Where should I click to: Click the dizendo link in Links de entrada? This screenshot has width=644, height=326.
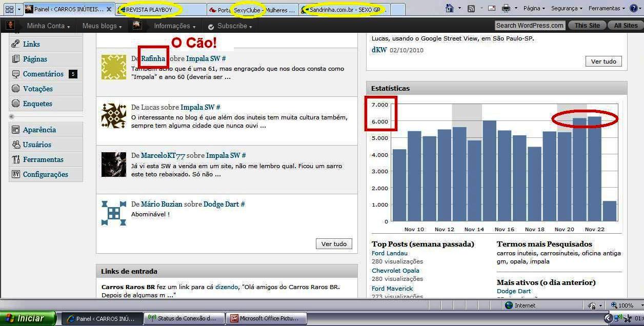point(227,287)
